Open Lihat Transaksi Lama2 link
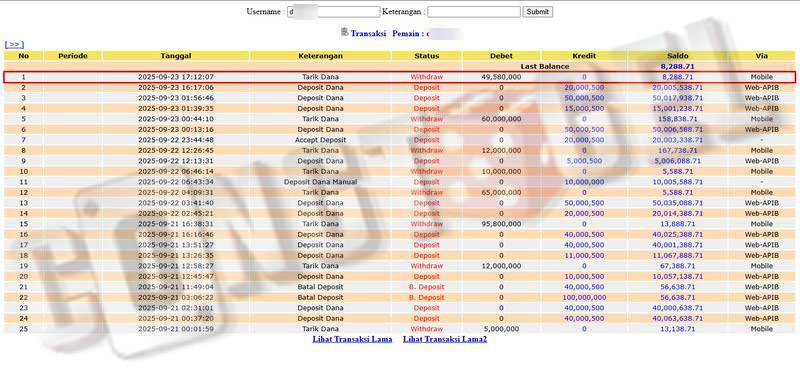This screenshot has height=379, width=800. pos(445,339)
